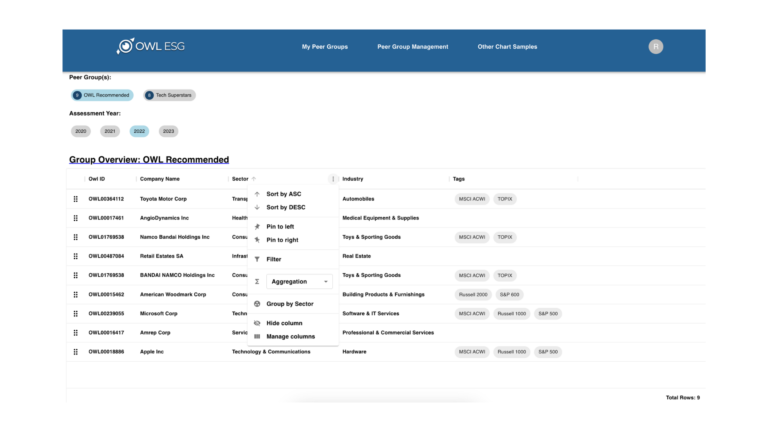Click the crossed-eye icon beside Hide column
Screen dimensions: 768x432
point(257,323)
